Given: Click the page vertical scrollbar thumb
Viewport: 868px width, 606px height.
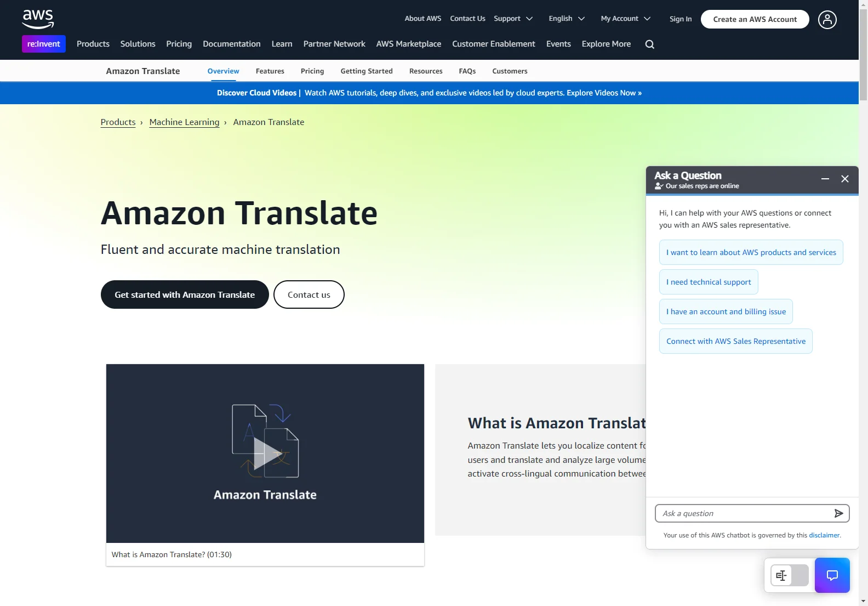Looking at the screenshot, I should click(x=864, y=55).
